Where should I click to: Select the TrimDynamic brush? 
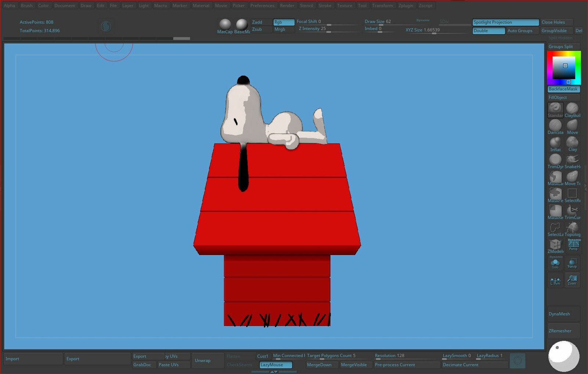pyautogui.click(x=555, y=161)
